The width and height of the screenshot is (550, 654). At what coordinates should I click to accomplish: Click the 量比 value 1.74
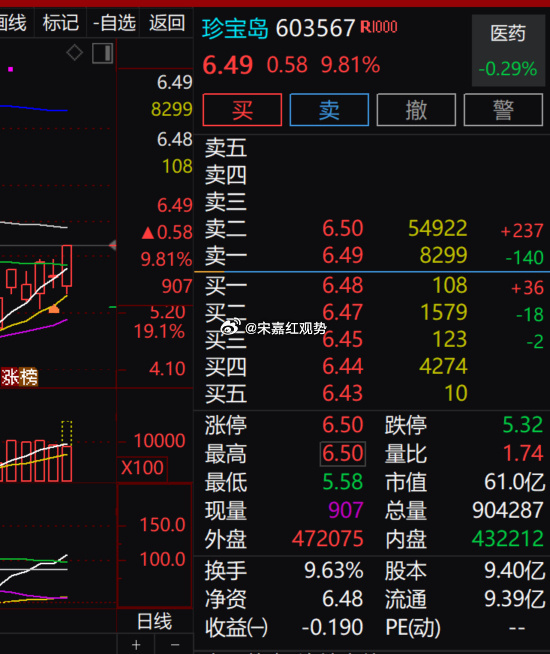523,453
